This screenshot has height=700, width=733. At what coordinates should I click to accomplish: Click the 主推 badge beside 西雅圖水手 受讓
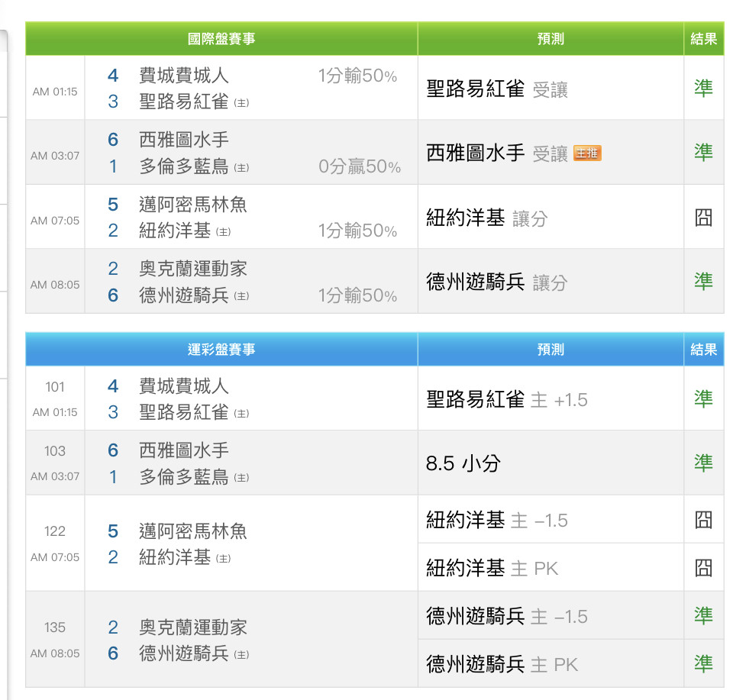588,153
